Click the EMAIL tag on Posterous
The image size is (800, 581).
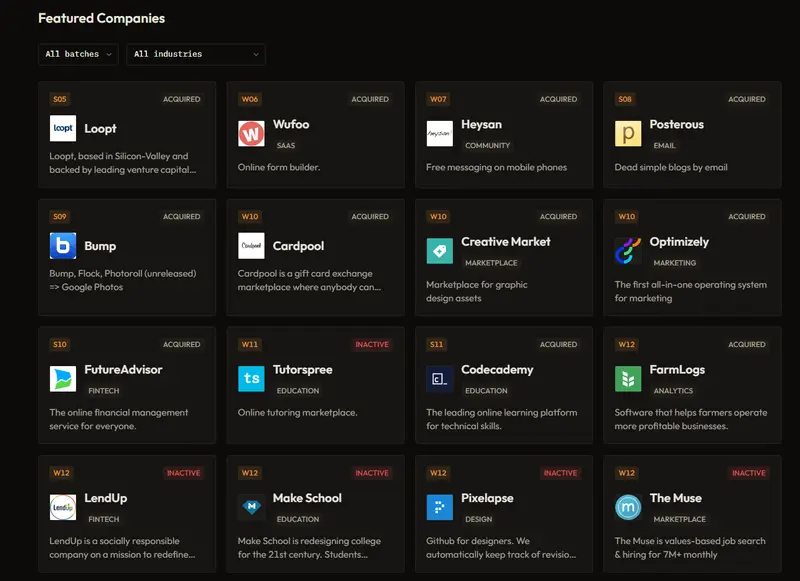(x=664, y=145)
